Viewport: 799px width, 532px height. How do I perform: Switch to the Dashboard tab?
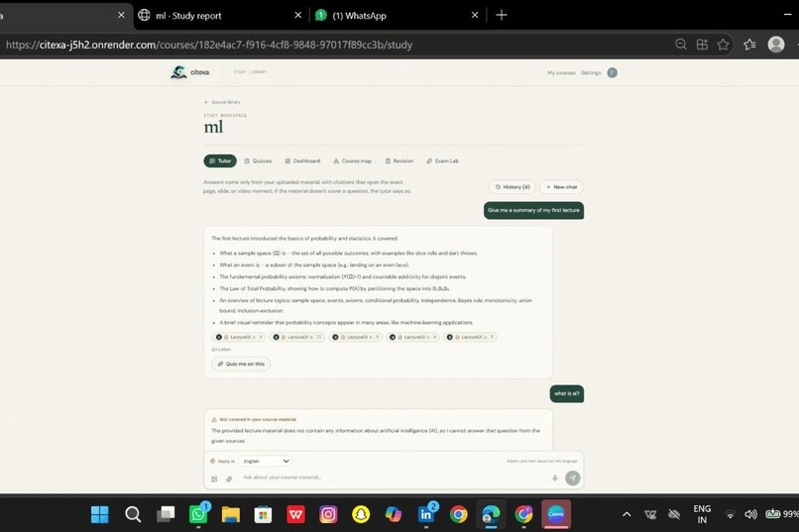pyautogui.click(x=302, y=160)
